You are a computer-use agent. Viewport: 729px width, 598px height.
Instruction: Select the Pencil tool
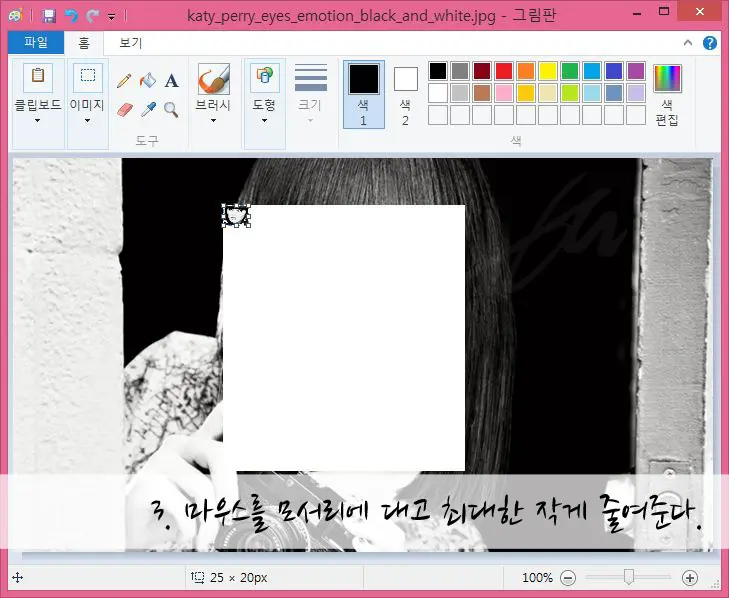[125, 80]
